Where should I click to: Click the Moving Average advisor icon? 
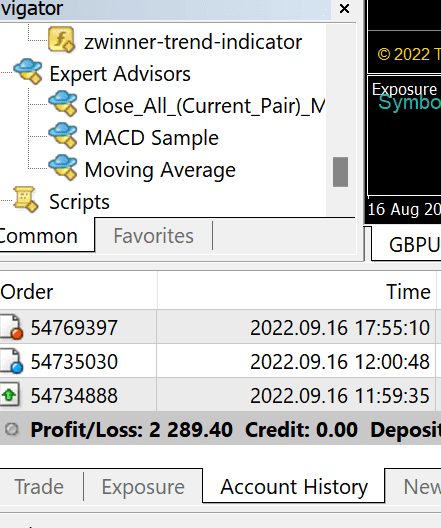[63, 167]
